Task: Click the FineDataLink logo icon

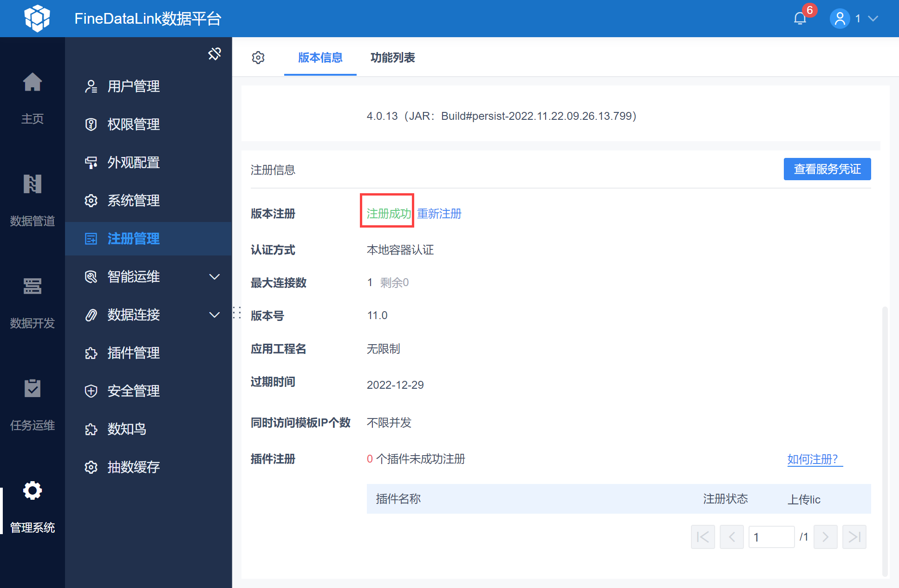Action: [x=37, y=19]
